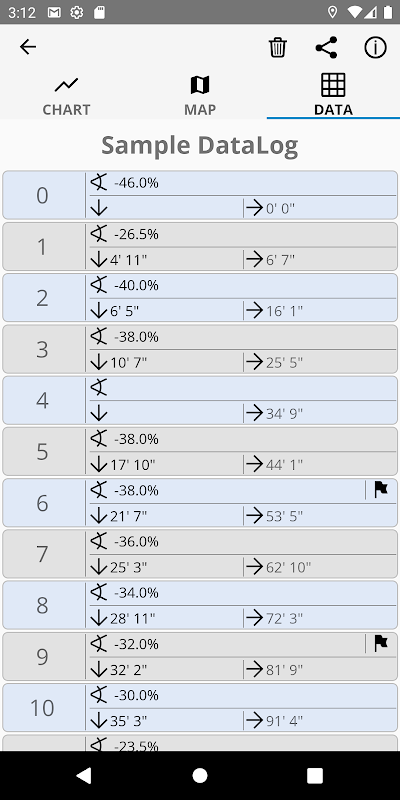Tap the map icon
Image resolution: width=400 pixels, height=800 pixels.
200,85
